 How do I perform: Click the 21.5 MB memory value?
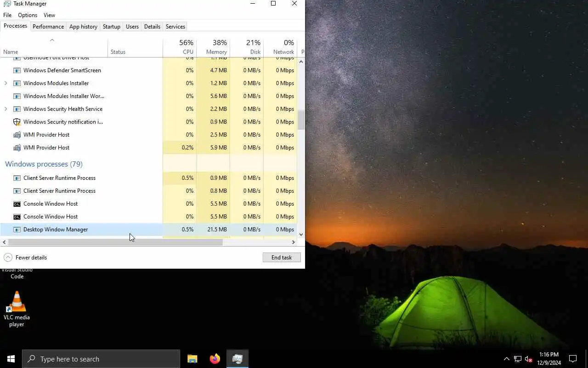(217, 230)
